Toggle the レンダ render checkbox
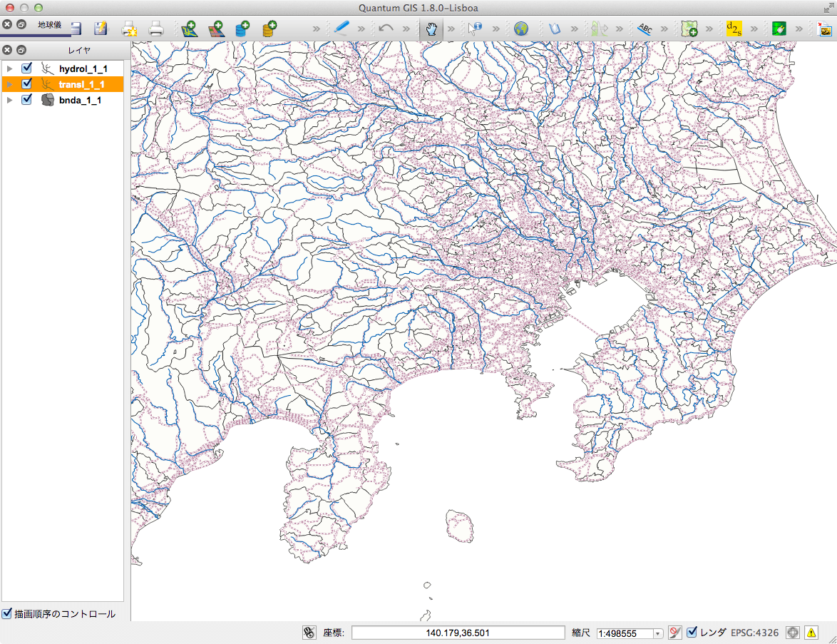The image size is (837, 644). (x=692, y=632)
